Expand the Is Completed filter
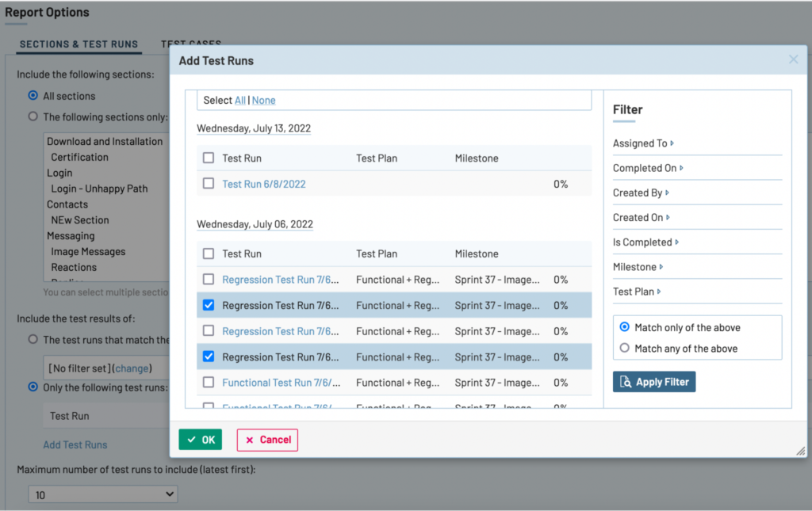 click(x=645, y=242)
